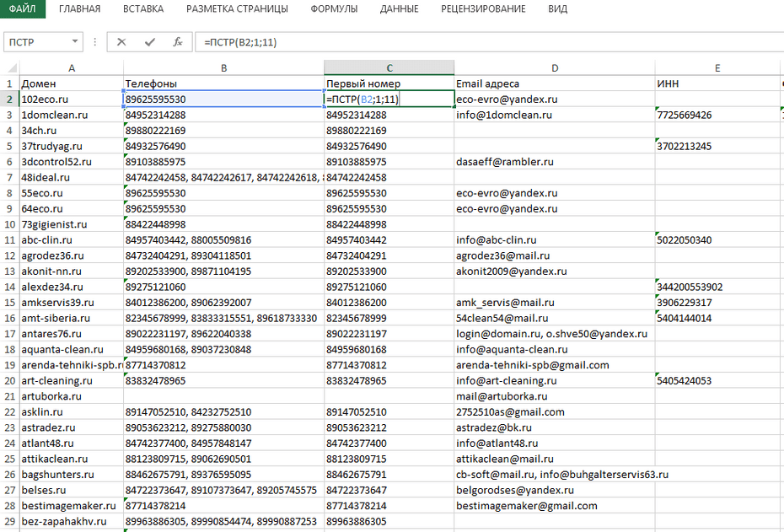
Task: Select cell containing 54clean54@mail.ru
Action: coord(555,318)
